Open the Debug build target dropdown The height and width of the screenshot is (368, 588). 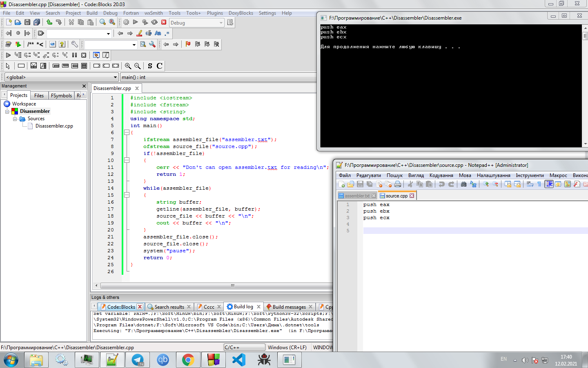coord(196,23)
